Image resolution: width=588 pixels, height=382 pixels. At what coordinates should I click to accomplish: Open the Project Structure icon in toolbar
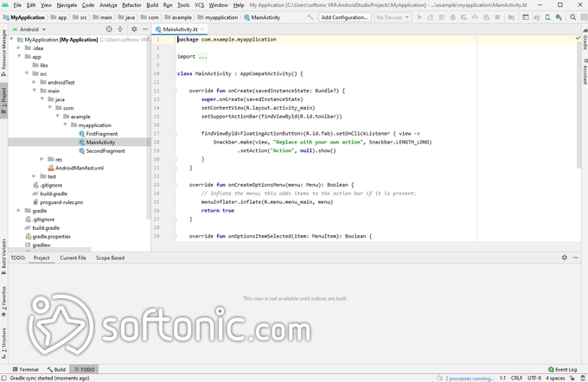tap(512, 17)
